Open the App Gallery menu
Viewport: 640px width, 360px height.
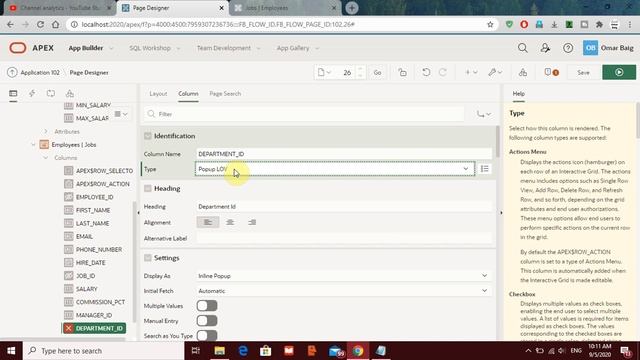(298, 48)
